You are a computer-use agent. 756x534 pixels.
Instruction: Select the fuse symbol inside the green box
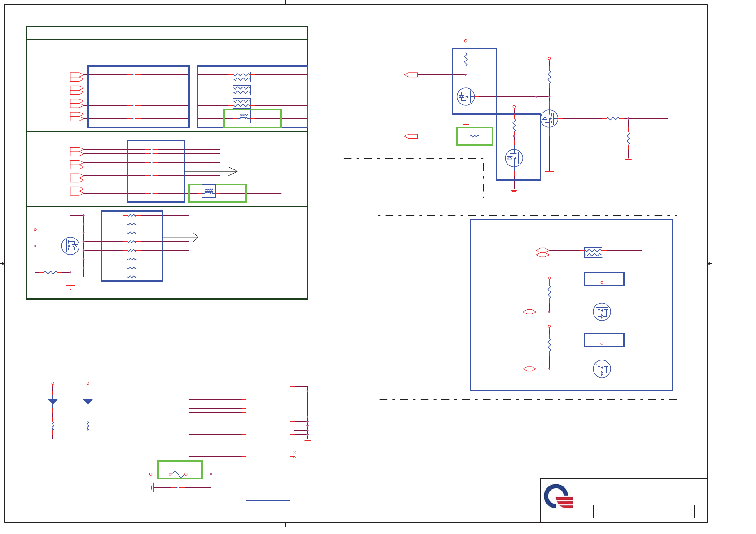click(x=178, y=474)
